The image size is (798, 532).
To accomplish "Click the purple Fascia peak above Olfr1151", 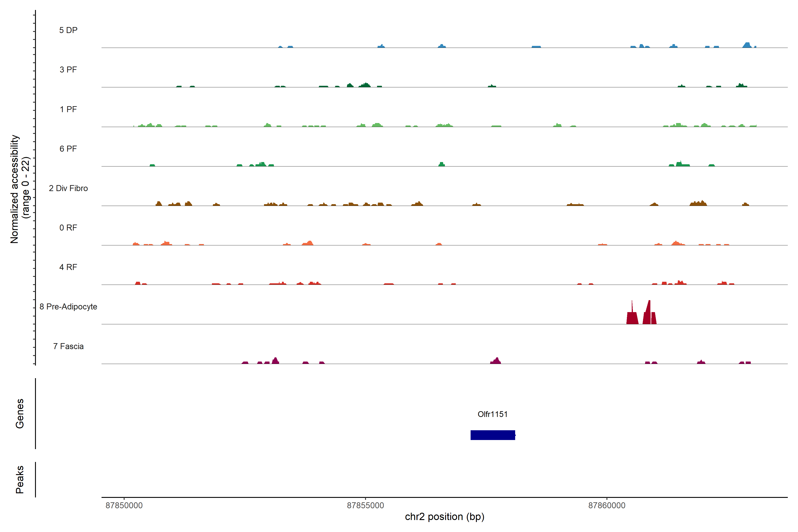I will 496,361.
